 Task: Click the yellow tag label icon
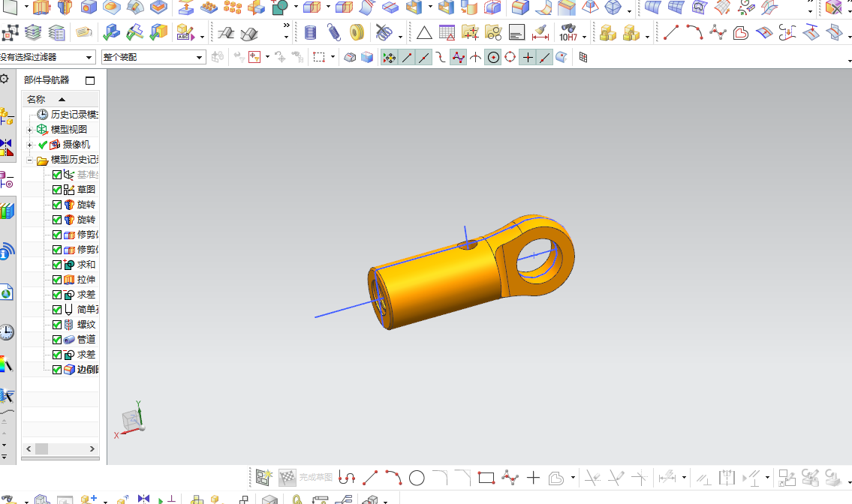tap(83, 32)
